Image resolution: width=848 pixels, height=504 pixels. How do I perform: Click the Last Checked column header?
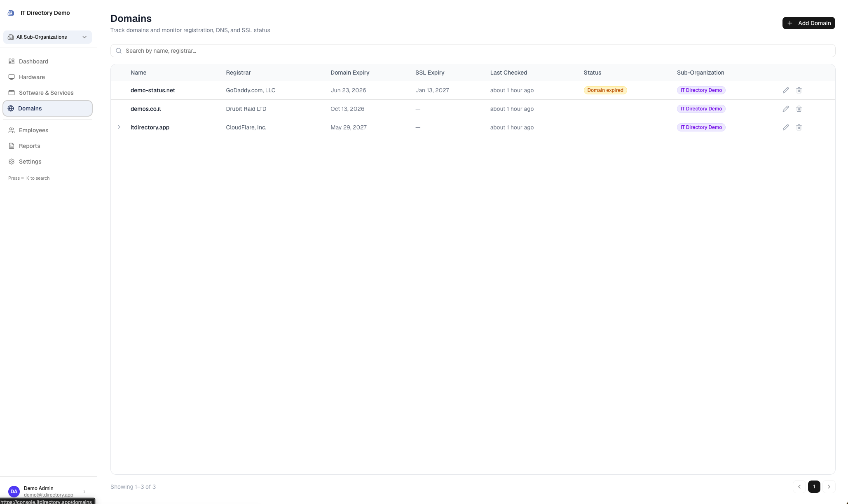(508, 73)
